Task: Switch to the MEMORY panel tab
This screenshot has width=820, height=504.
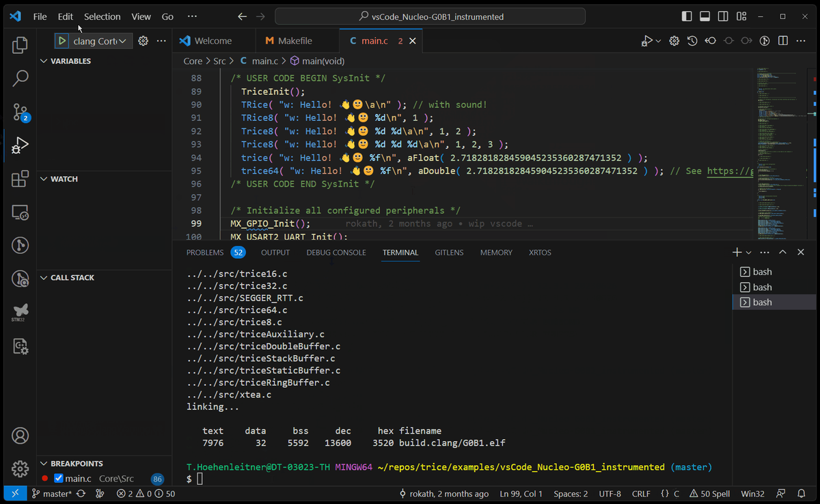Action: point(496,253)
